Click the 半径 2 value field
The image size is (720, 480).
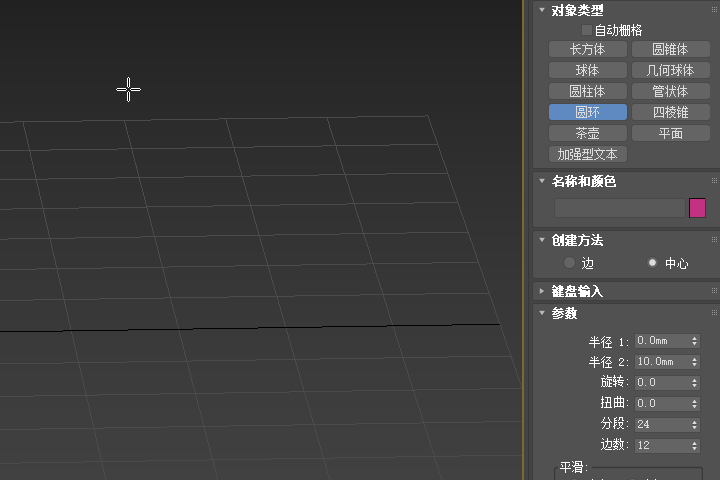[x=662, y=362]
